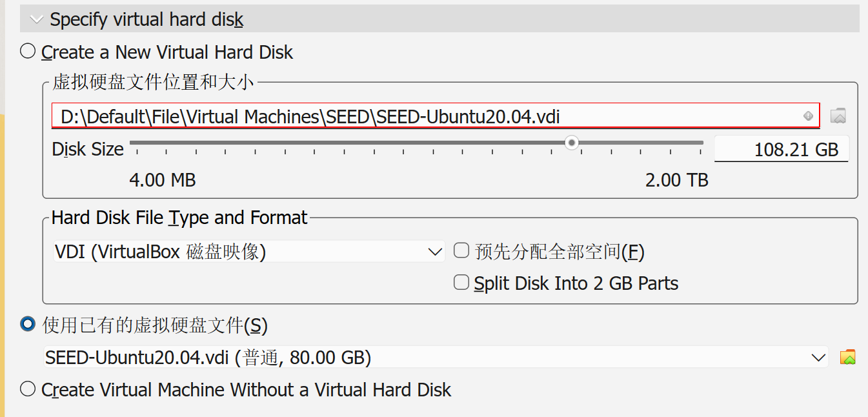The height and width of the screenshot is (417, 868).
Task: Click the 4.00 MB minimum size label
Action: point(162,180)
